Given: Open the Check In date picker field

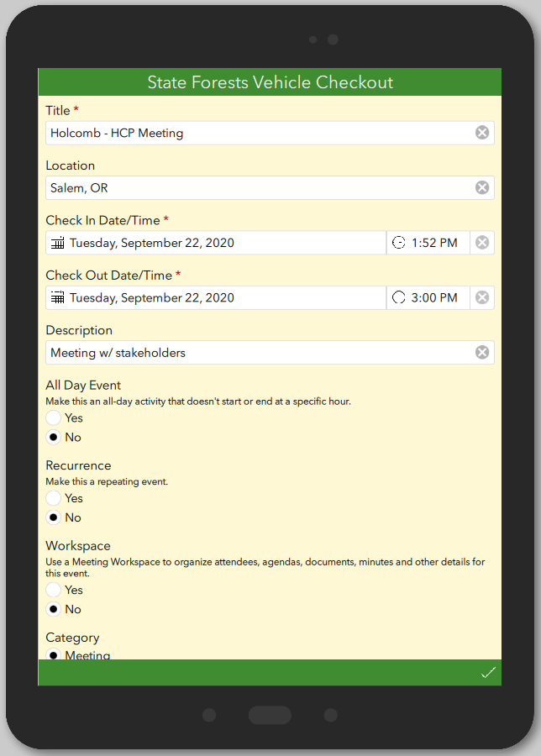Looking at the screenshot, I should click(216, 243).
